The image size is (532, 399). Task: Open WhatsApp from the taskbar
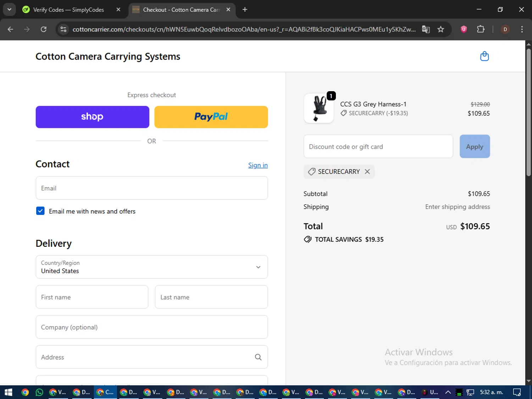click(x=39, y=392)
